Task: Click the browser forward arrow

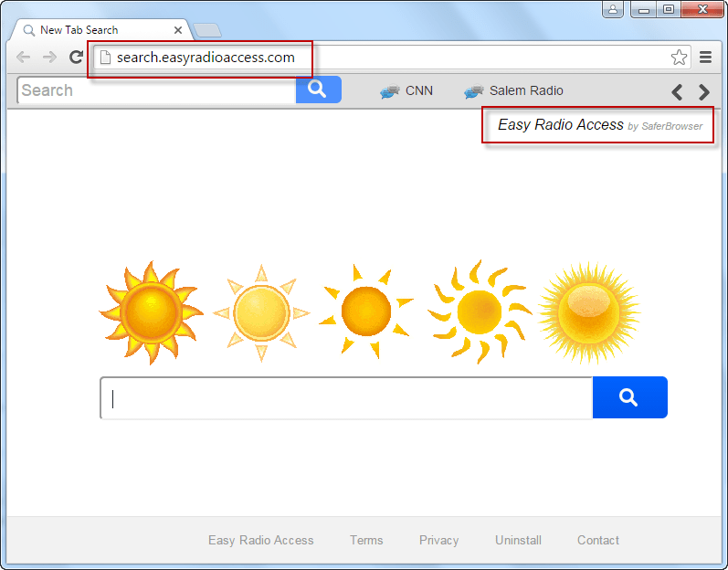Action: (x=49, y=58)
